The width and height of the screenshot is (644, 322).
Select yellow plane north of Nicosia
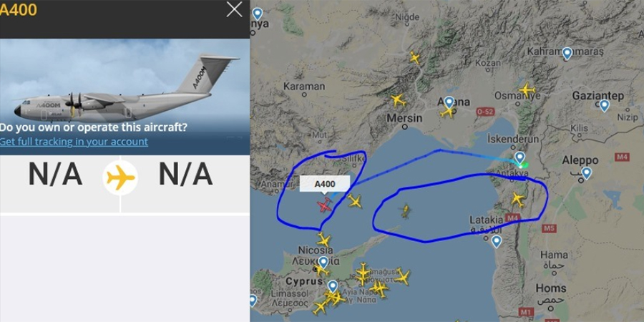[323, 240]
